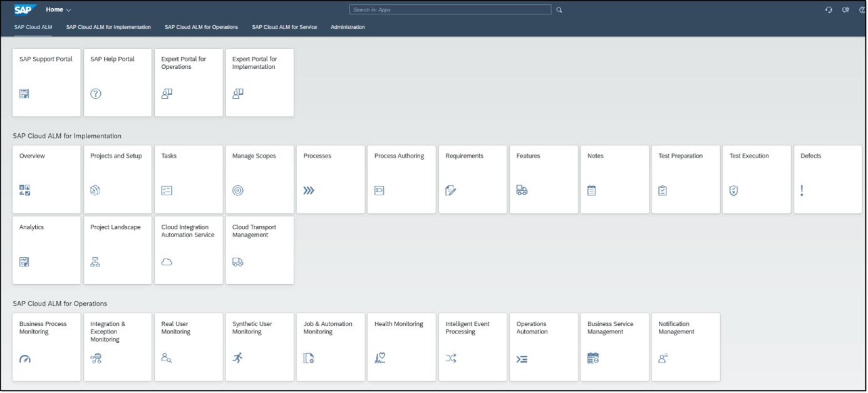Open Notification Management person icon
868x393 pixels.
pyautogui.click(x=663, y=359)
